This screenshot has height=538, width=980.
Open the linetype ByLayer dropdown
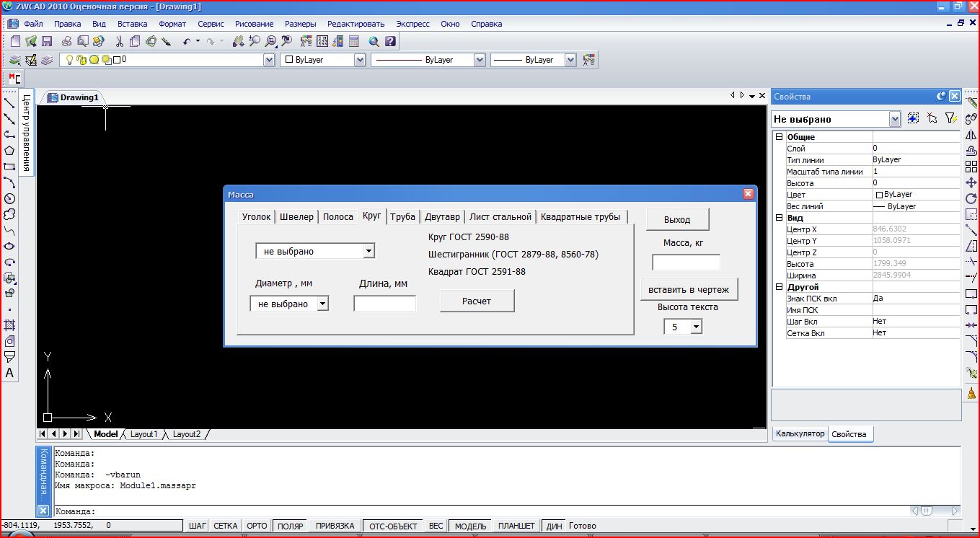point(480,60)
